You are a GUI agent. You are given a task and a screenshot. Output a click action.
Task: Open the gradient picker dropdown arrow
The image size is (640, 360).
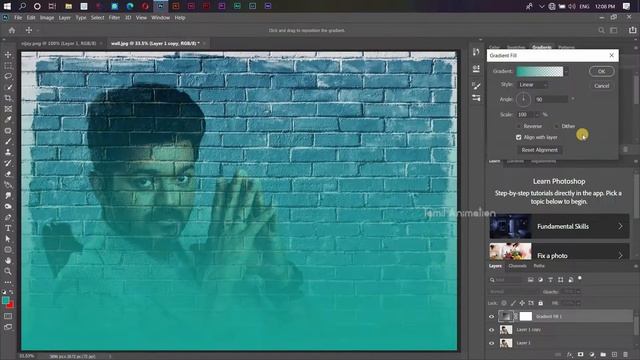566,72
